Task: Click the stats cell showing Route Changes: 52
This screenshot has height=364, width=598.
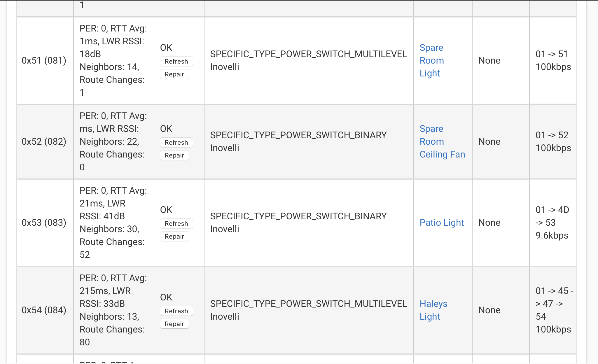Action: click(x=114, y=223)
